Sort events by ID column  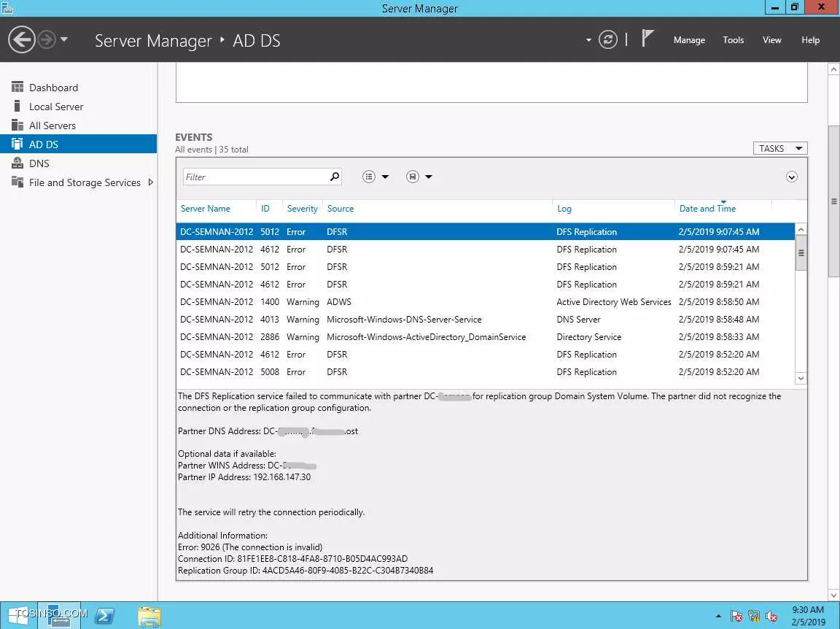tap(265, 209)
